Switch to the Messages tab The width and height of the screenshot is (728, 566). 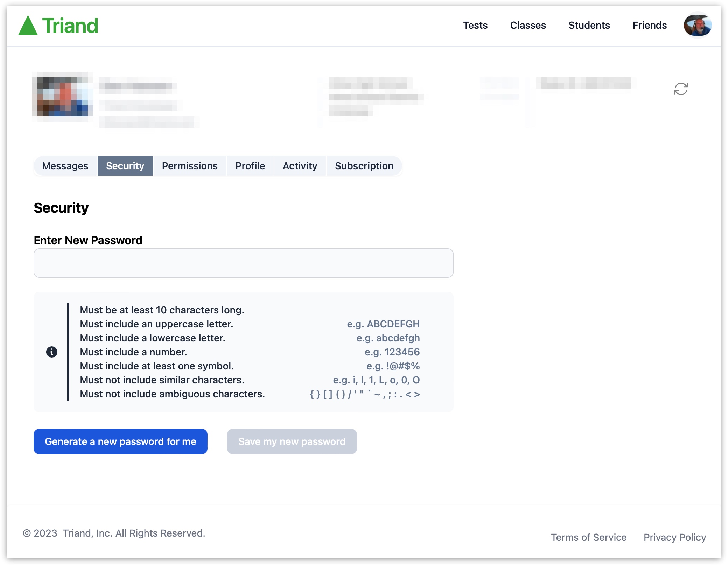tap(65, 165)
